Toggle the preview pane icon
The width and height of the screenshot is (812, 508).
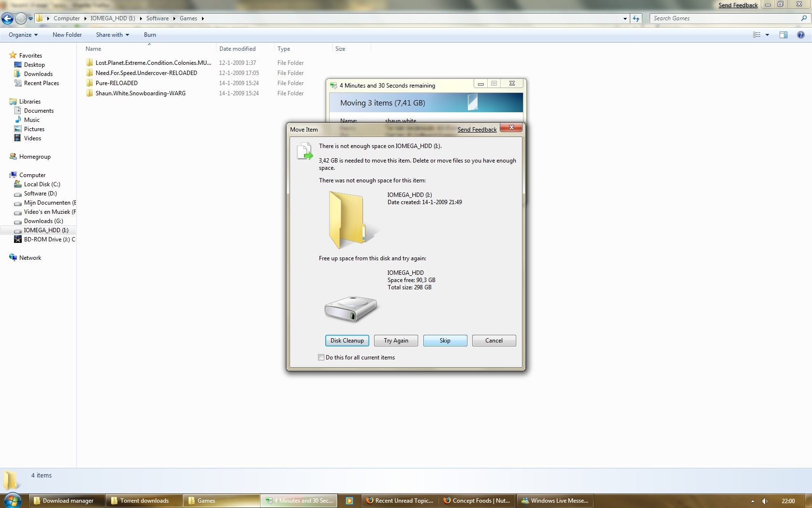783,35
